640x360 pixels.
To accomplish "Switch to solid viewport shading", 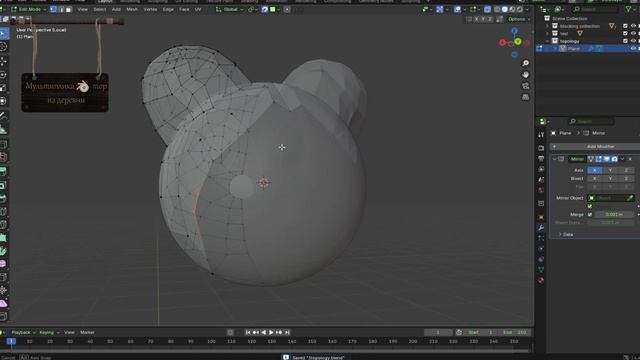I will coord(505,9).
